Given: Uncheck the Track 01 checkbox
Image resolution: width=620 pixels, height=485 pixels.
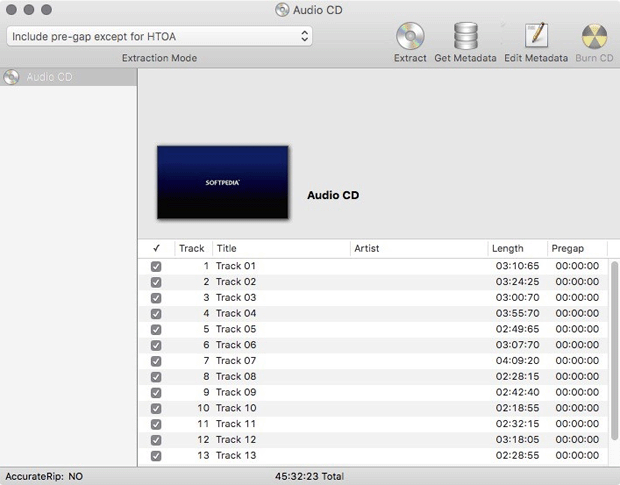Looking at the screenshot, I should [156, 266].
